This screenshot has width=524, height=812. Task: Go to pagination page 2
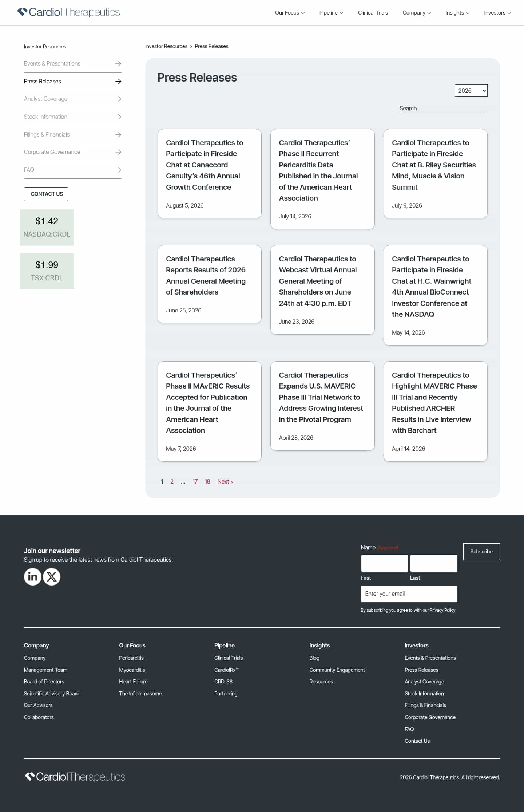coord(172,481)
